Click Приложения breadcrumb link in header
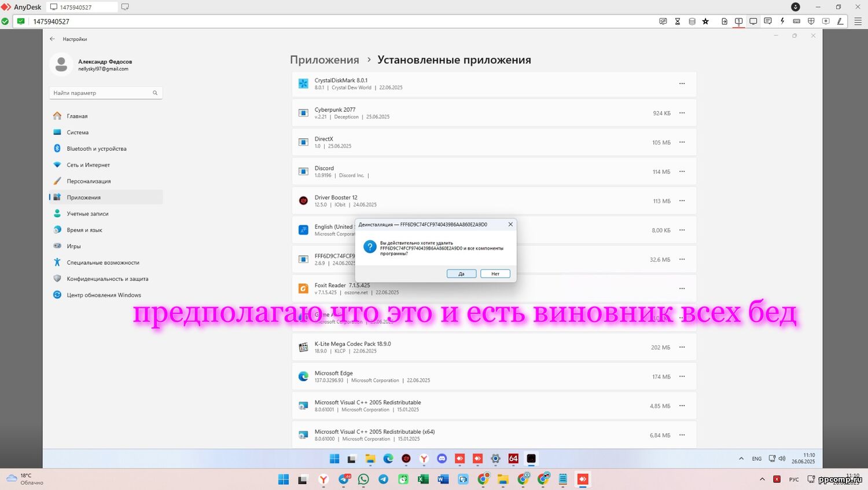The width and height of the screenshot is (868, 490). click(x=324, y=60)
